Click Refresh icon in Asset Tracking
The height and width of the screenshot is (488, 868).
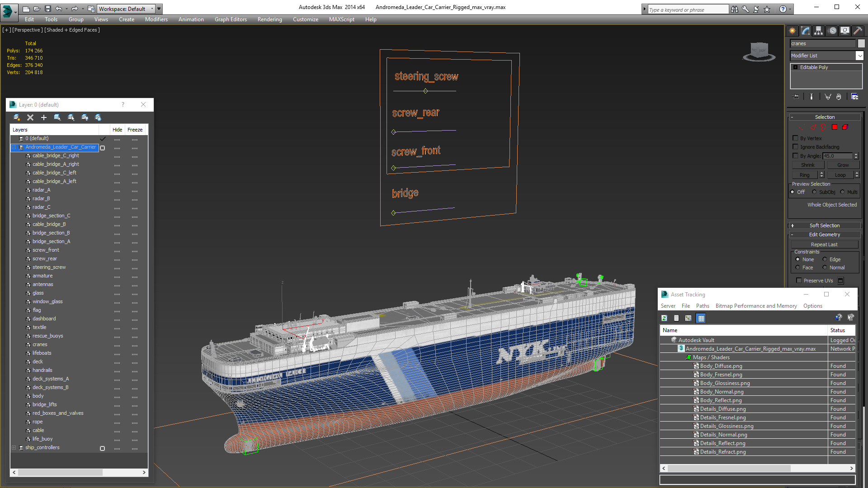(664, 318)
